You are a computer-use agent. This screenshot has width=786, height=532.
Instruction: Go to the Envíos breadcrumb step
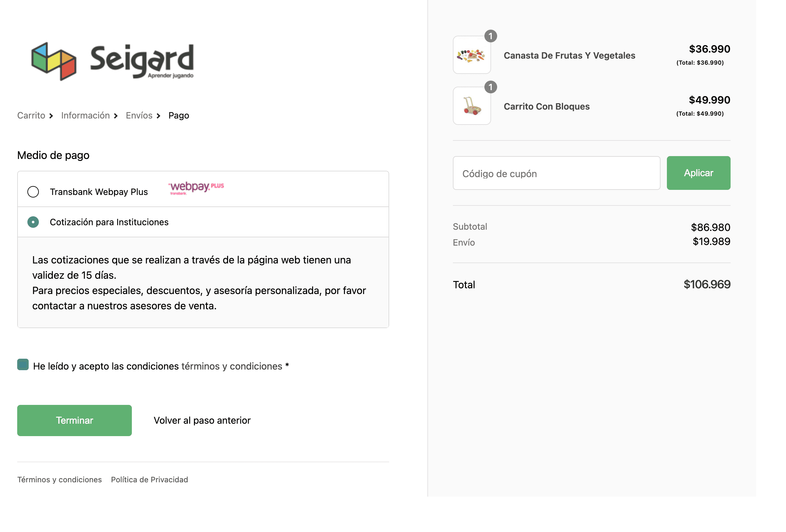pyautogui.click(x=139, y=116)
